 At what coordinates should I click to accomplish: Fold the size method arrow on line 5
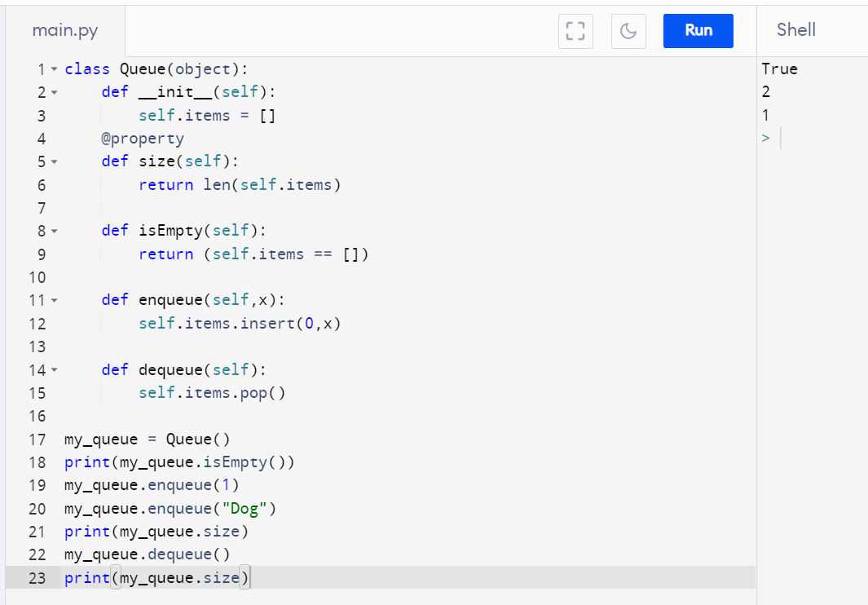pyautogui.click(x=55, y=161)
